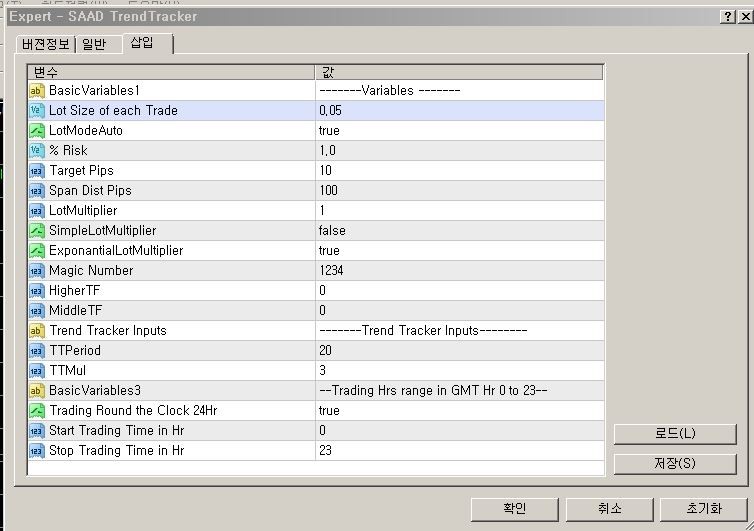Click the integer icon beside Magic Number
This screenshot has width=754, height=531.
point(37,271)
